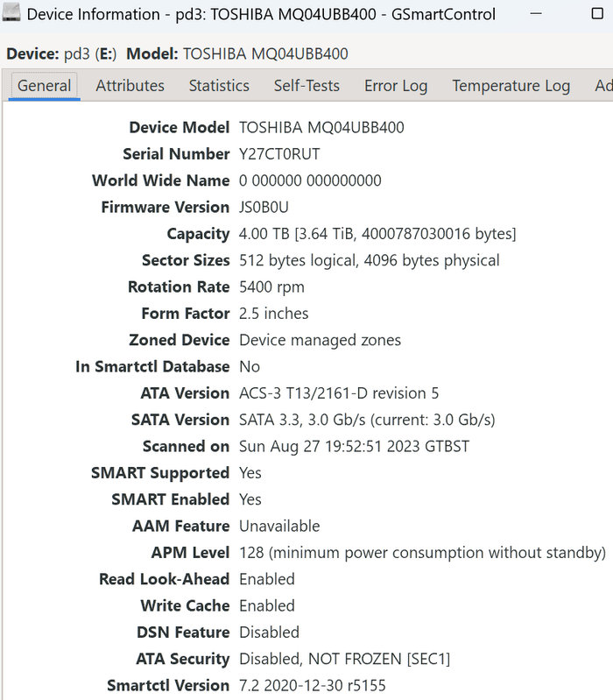Select the 512 bytes logical sector sizes value
The height and width of the screenshot is (700, 613).
[370, 260]
